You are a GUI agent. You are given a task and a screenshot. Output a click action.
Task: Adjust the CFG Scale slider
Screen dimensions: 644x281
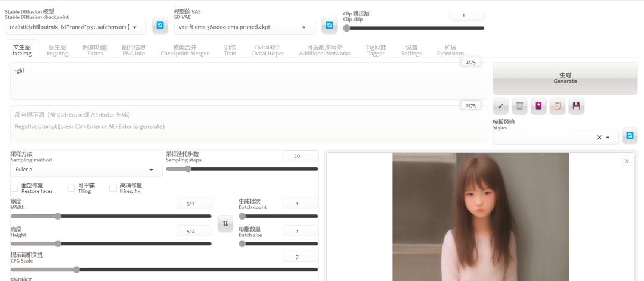pos(165,270)
